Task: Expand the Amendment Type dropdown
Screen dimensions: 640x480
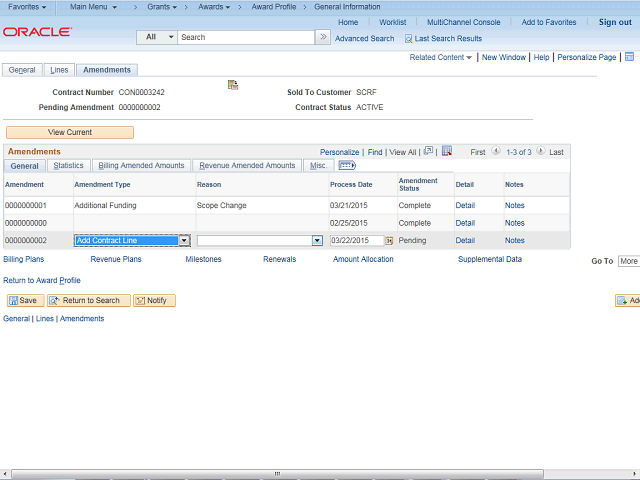Action: [x=184, y=241]
